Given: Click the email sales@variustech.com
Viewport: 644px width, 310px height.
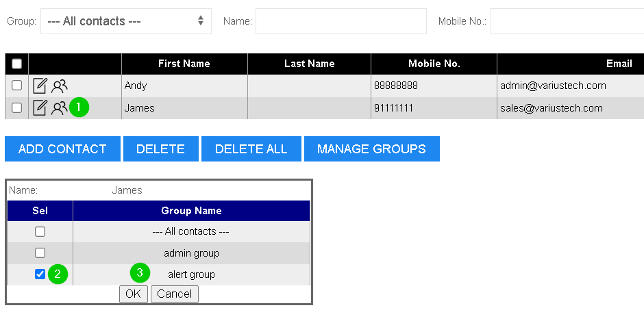Looking at the screenshot, I should tap(552, 108).
